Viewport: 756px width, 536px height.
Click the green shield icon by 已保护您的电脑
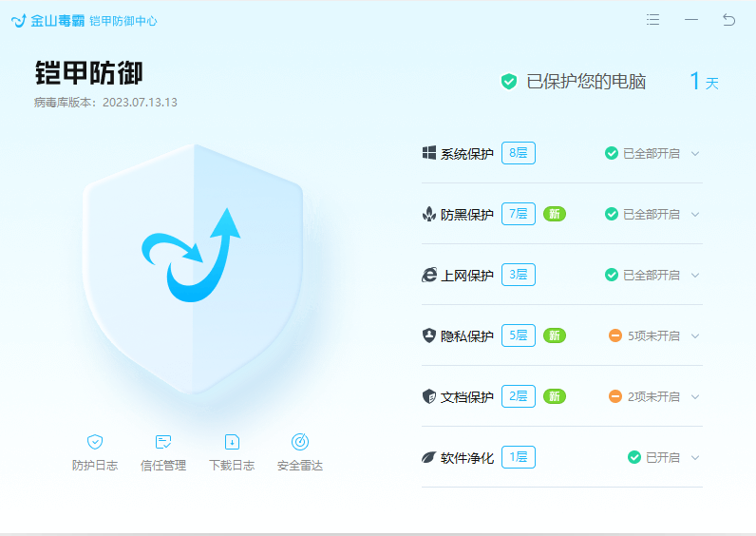coord(509,82)
